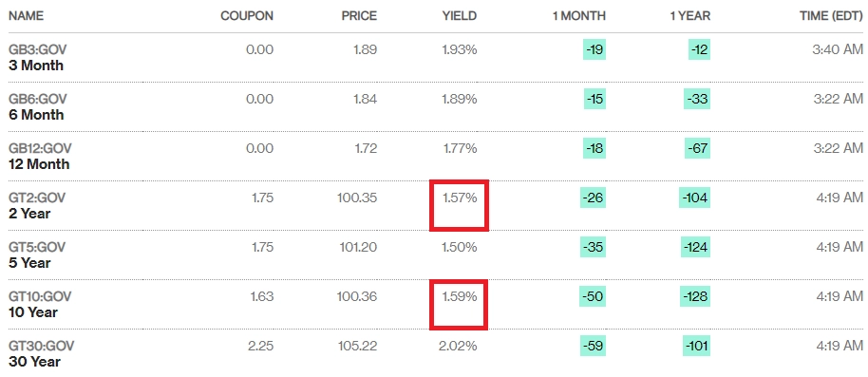Open the GT2:GOV 2 Year bond
Screen dimensions: 868x377
tap(37, 205)
